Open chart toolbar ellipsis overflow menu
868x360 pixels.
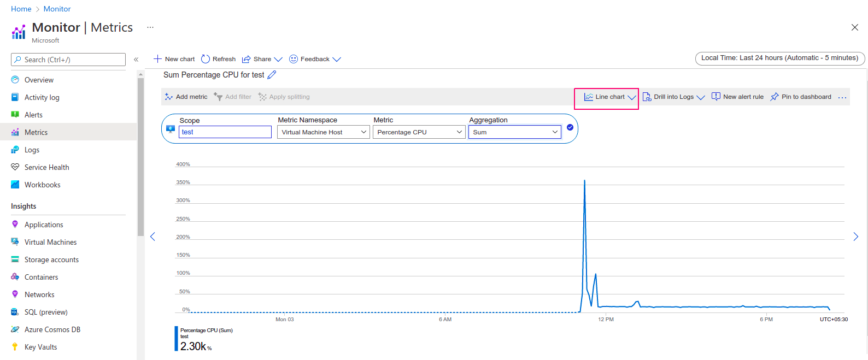pyautogui.click(x=842, y=97)
